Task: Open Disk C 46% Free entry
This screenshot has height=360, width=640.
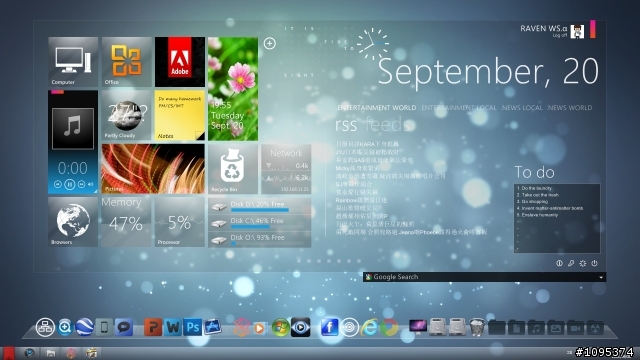Action: click(x=260, y=223)
